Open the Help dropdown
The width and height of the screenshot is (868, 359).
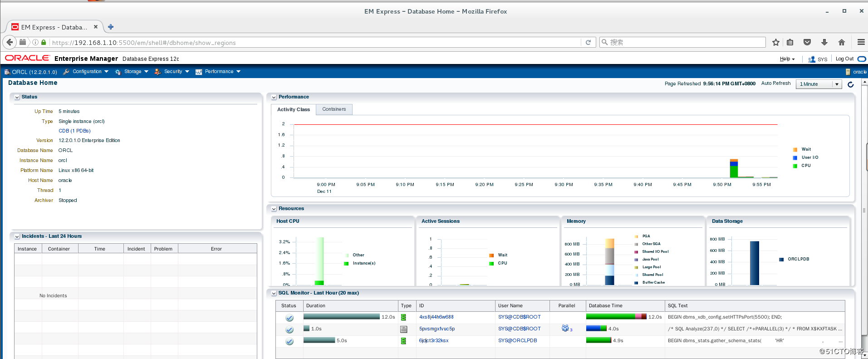(787, 59)
